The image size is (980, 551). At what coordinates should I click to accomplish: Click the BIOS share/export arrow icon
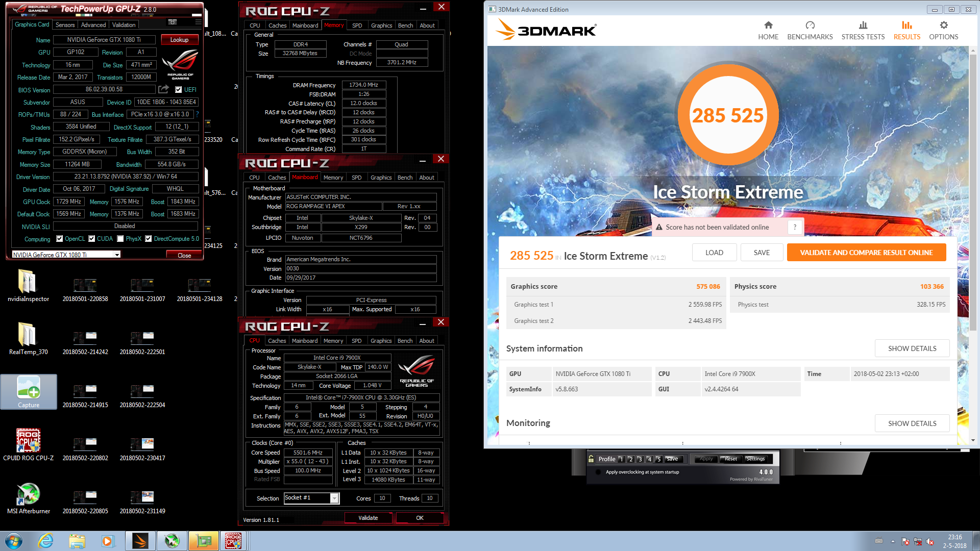(x=163, y=89)
